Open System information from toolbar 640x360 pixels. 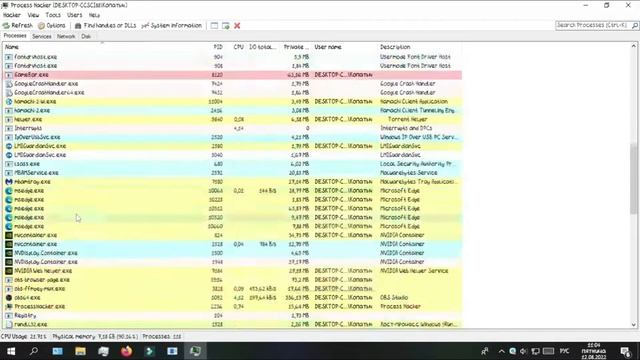[x=171, y=25]
